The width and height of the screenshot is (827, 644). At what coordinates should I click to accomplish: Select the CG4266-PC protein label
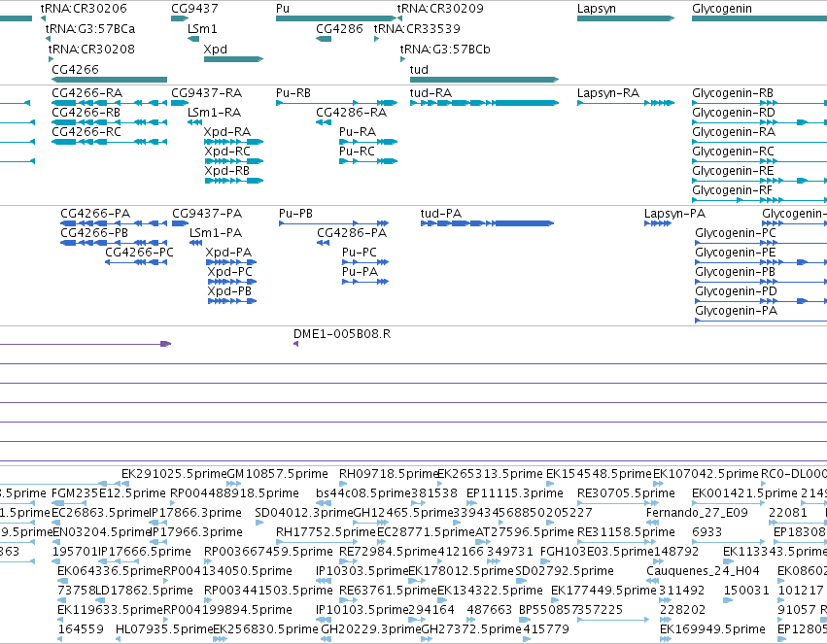point(139,253)
